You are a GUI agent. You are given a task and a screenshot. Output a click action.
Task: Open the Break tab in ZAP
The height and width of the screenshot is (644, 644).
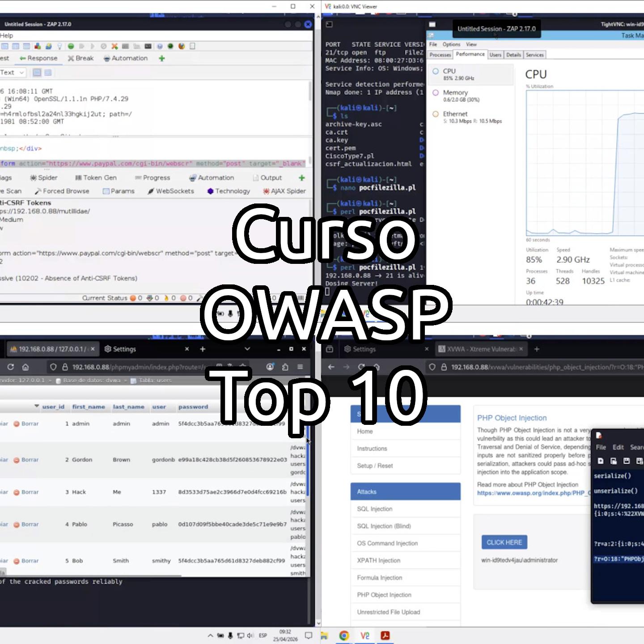pos(80,58)
